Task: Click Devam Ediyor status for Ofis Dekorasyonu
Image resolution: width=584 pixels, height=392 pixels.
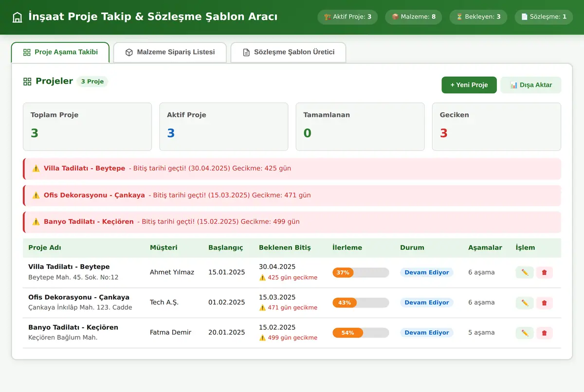Action: tap(427, 303)
